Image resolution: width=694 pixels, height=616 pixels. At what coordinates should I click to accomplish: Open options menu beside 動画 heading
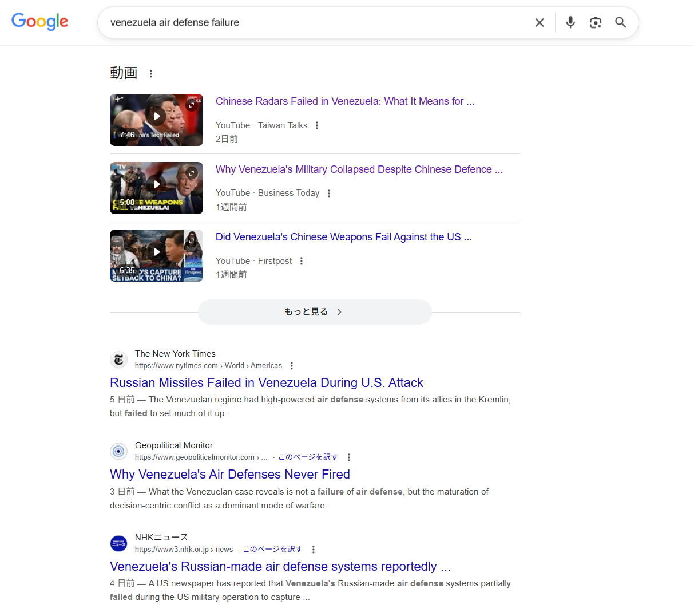(x=151, y=74)
